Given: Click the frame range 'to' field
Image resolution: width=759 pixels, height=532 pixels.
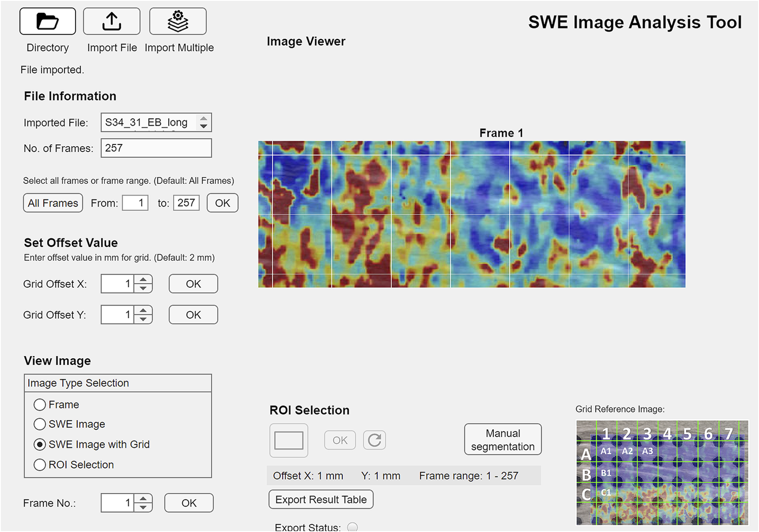Looking at the screenshot, I should click(x=186, y=203).
